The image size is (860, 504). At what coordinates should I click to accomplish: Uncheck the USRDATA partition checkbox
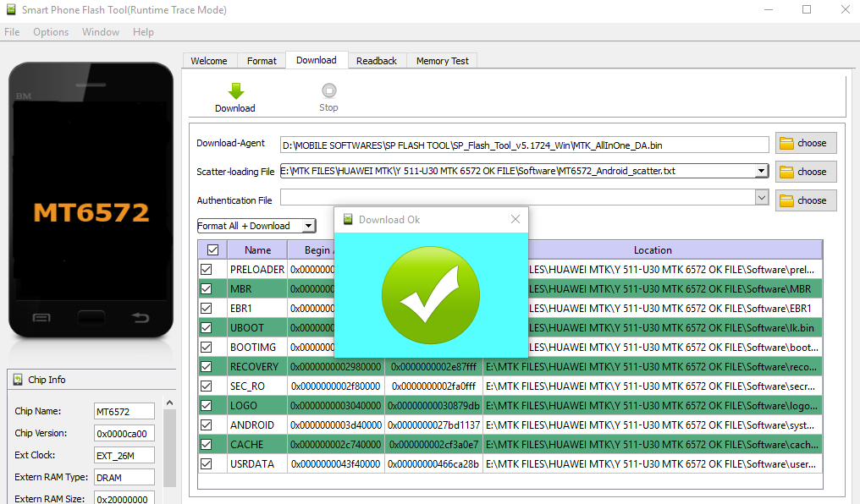click(207, 463)
